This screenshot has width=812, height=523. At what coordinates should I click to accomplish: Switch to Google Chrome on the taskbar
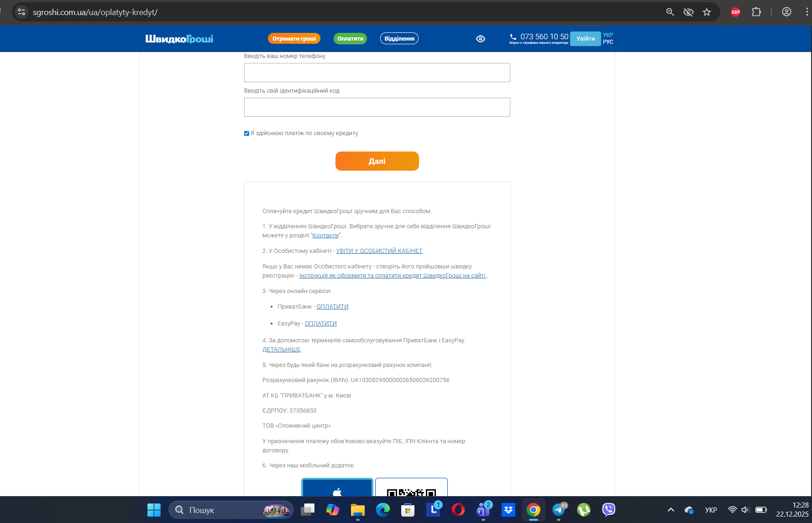534,510
